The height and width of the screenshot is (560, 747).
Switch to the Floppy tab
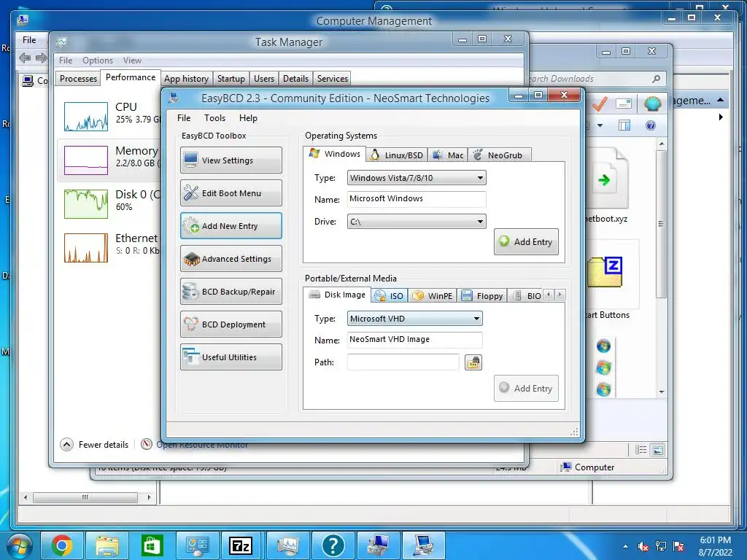click(482, 296)
